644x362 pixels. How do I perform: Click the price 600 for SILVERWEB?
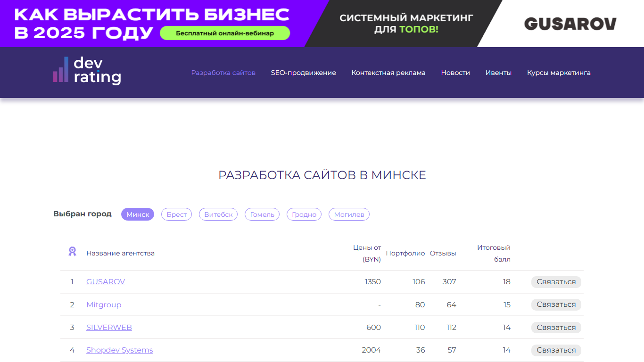373,327
